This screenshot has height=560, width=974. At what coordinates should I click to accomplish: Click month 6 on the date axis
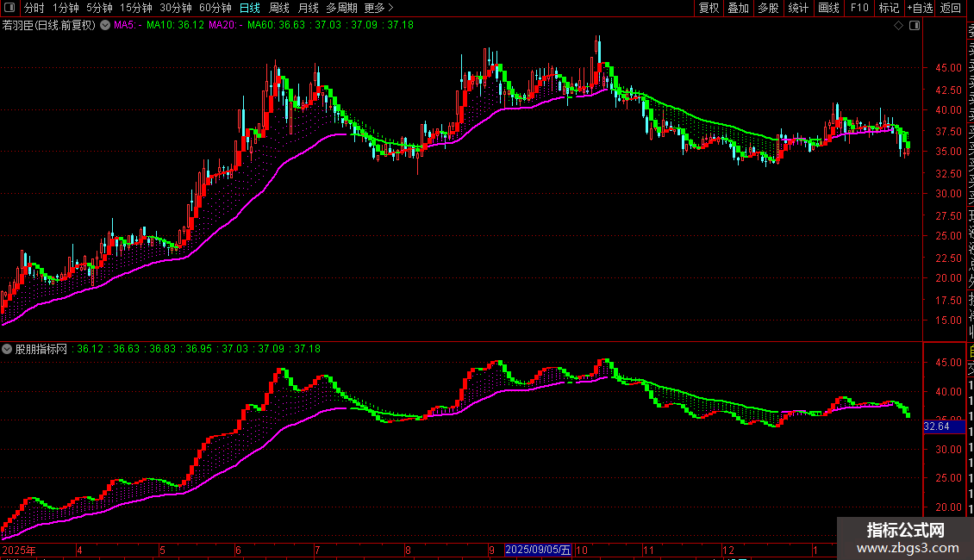click(x=238, y=550)
